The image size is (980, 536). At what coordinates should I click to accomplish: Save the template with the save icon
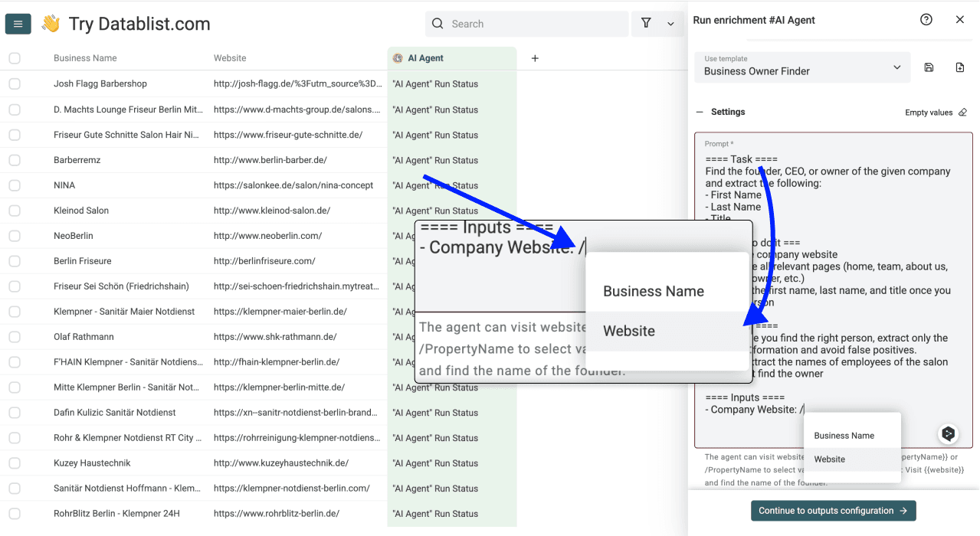(x=929, y=67)
